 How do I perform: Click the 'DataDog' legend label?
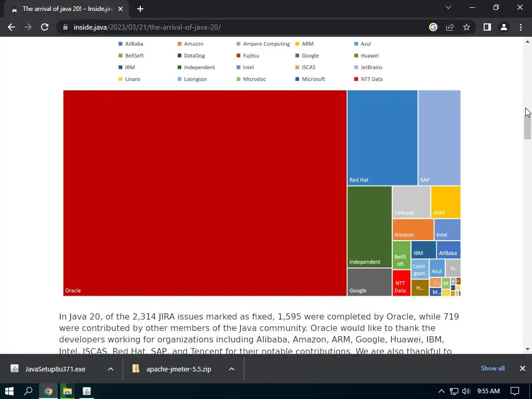[194, 56]
